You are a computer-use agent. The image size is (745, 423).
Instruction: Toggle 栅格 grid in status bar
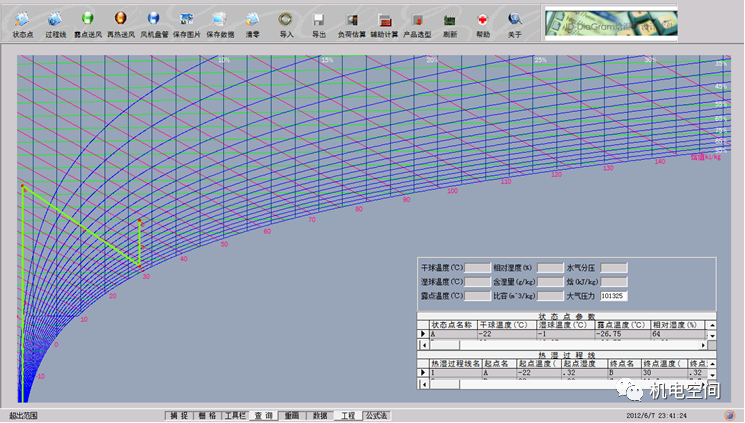pos(207,416)
